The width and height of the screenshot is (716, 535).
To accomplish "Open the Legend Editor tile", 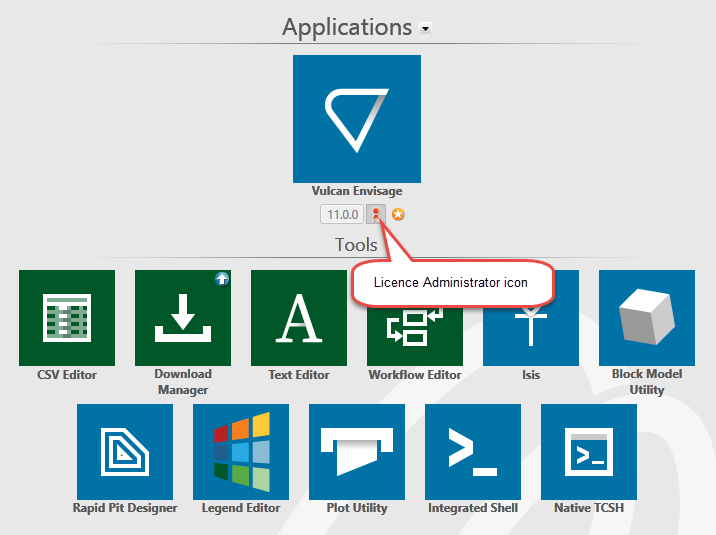I will coord(241,451).
